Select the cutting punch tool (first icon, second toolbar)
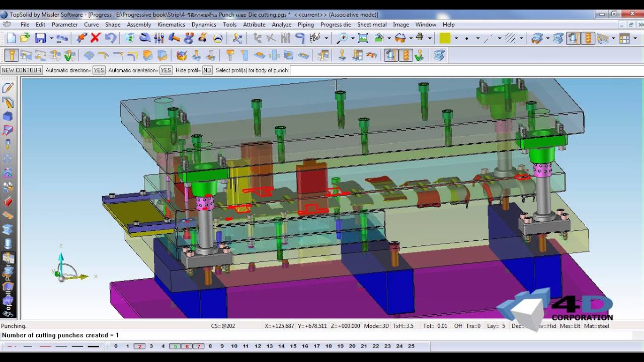 point(12,55)
